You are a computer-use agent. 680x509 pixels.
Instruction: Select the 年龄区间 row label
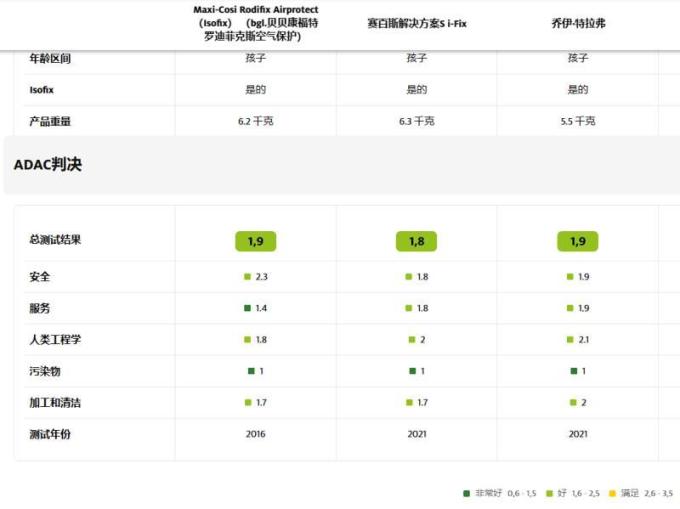point(50,58)
